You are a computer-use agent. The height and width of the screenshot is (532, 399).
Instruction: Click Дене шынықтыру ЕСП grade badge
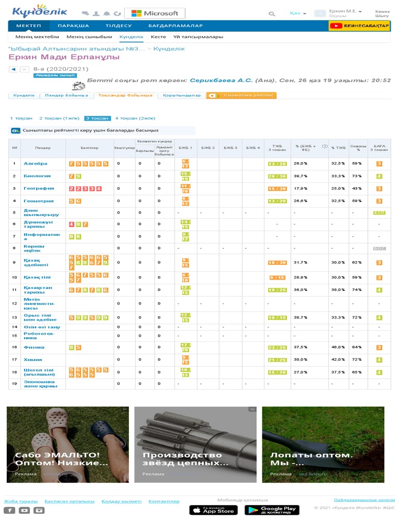(379, 212)
